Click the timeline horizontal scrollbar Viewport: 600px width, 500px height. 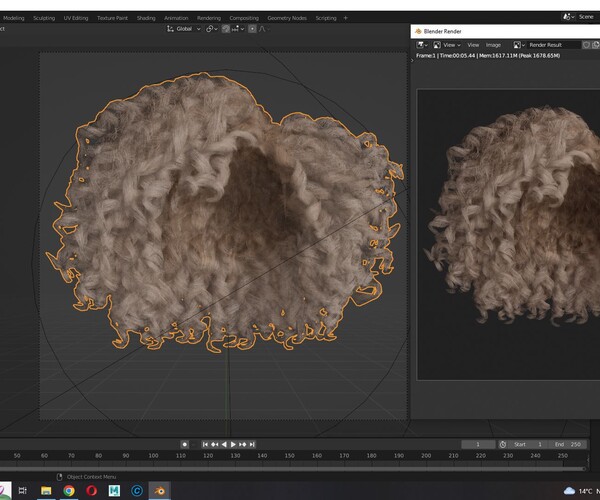point(292,468)
